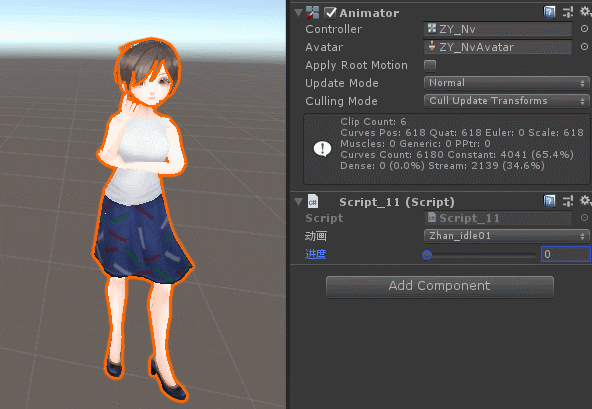Open the 动画 animation dropdown Zhan_idle01
The width and height of the screenshot is (592, 409).
[x=507, y=236]
